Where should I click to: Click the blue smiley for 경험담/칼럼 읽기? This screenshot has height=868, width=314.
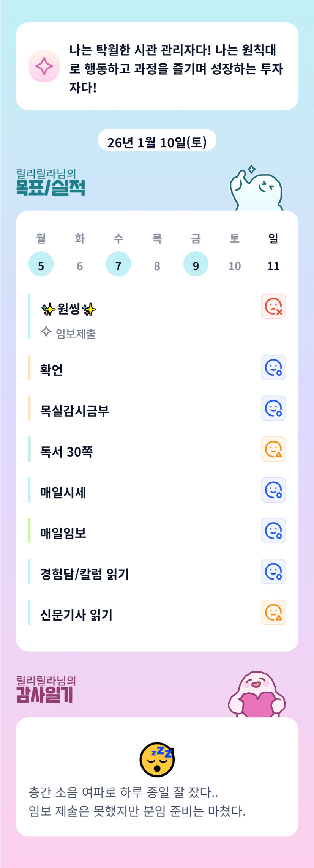(273, 571)
